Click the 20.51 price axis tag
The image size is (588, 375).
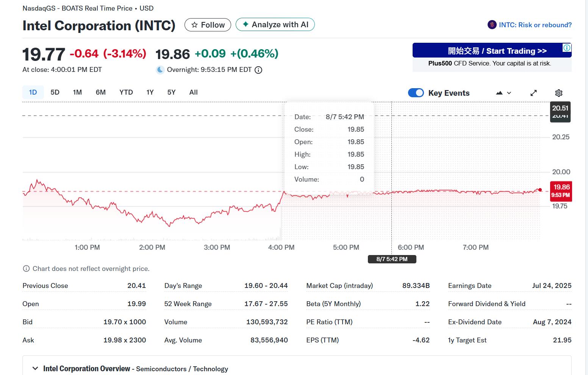pyautogui.click(x=560, y=108)
